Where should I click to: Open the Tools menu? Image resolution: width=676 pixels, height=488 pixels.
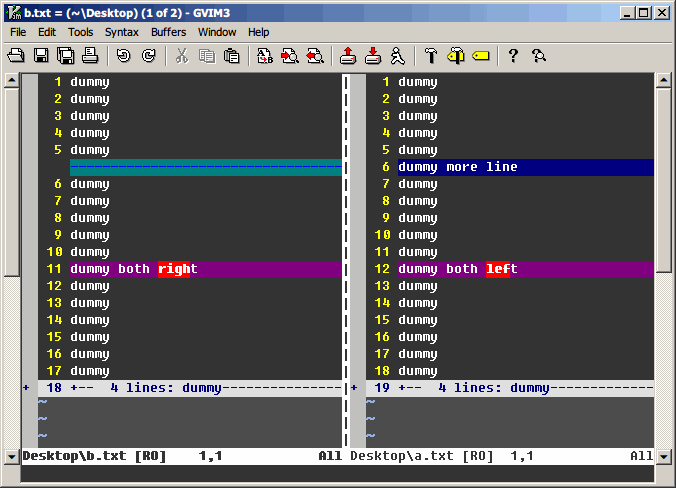80,32
